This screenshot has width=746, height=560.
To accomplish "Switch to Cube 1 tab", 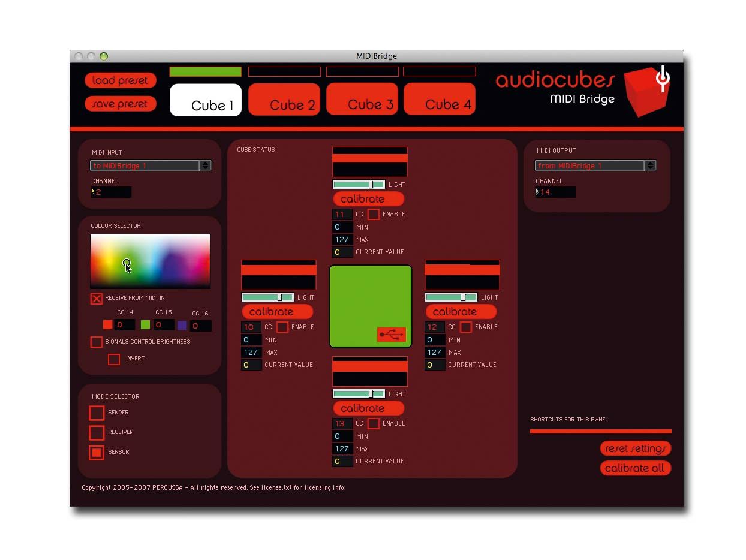I will coord(206,100).
